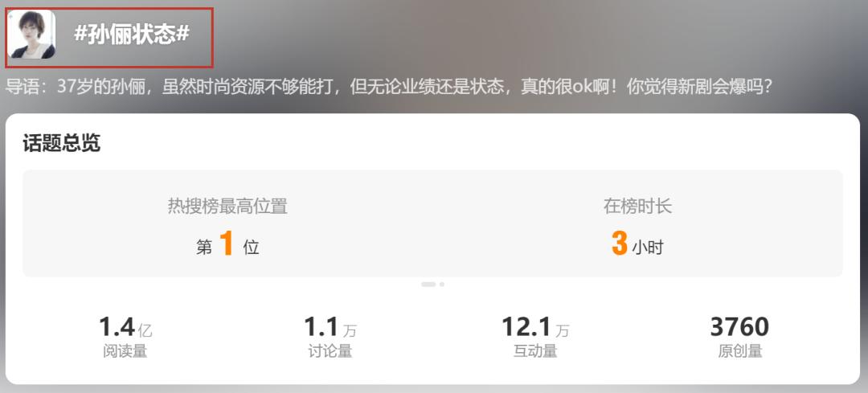Image resolution: width=868 pixels, height=393 pixels.
Task: Switch to the second carousel page dot
Action: pos(442,284)
